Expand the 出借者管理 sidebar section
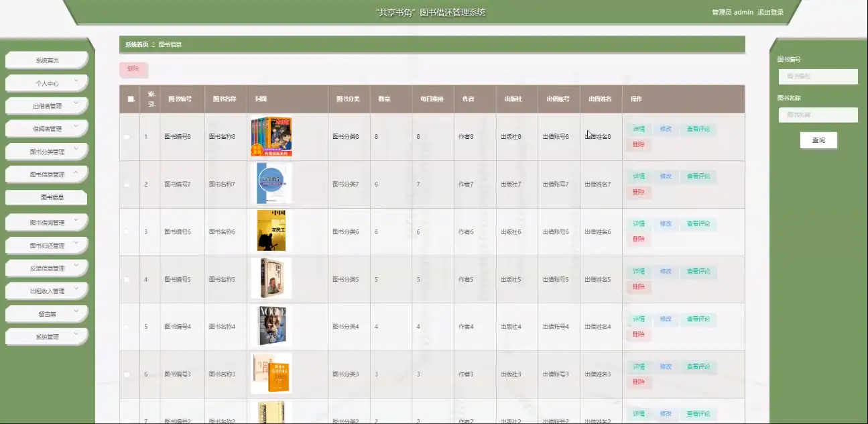This screenshot has width=868, height=424. coord(46,105)
